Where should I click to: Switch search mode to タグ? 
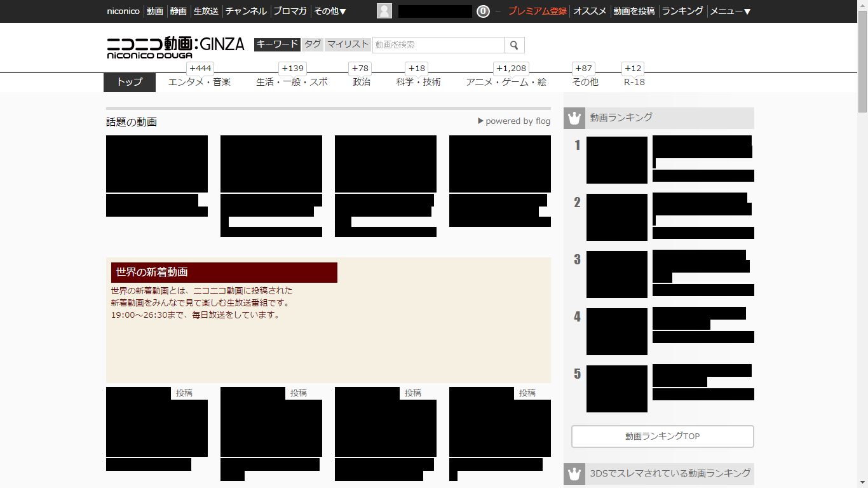tap(313, 44)
